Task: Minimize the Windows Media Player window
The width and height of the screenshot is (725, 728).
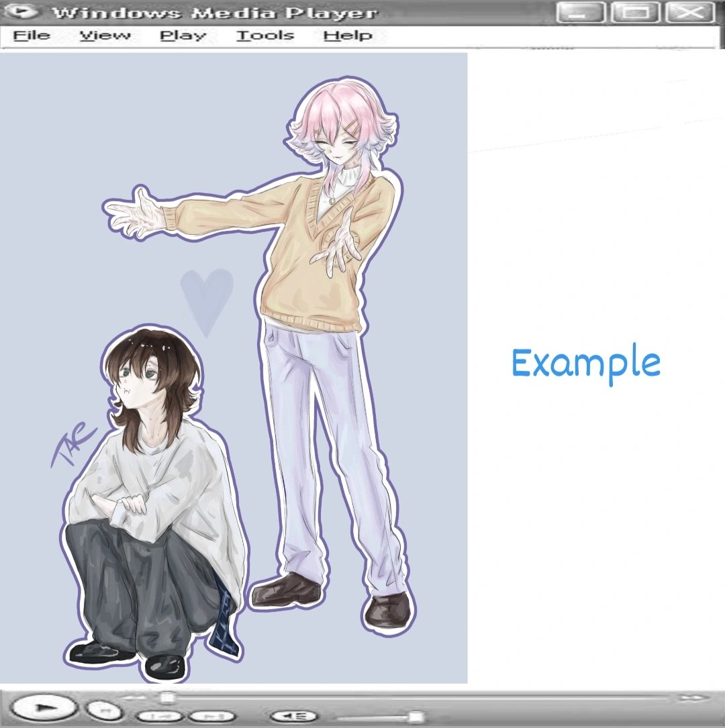Action: pos(581,12)
